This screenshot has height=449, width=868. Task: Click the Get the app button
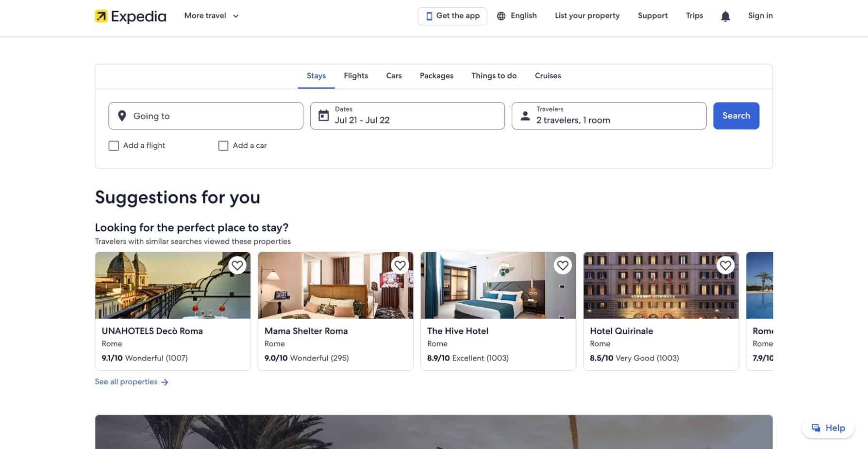tap(452, 16)
